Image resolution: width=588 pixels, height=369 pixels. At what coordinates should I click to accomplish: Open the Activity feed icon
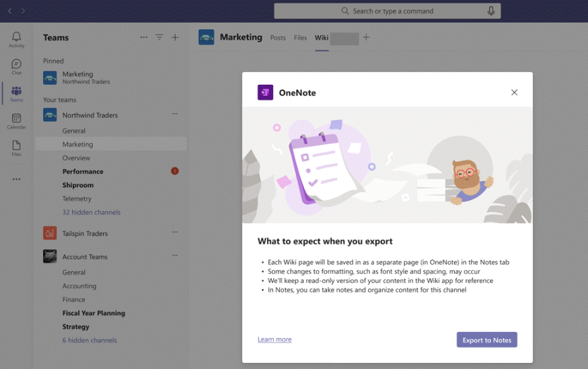(x=16, y=39)
